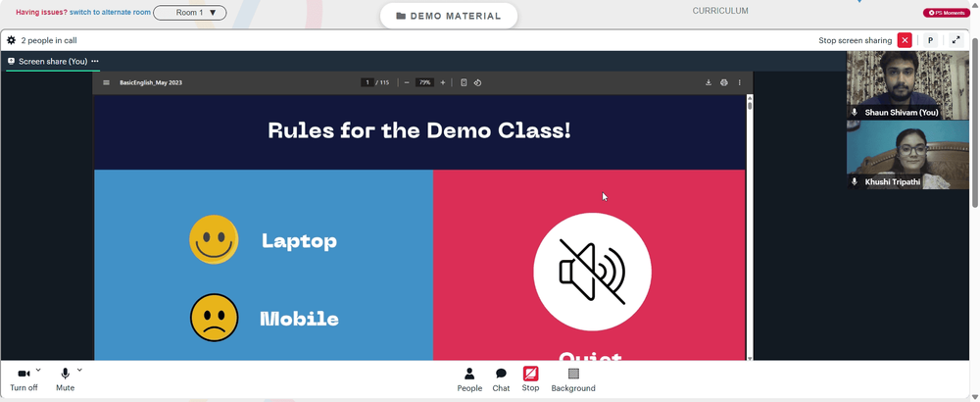
Task: Open the DEMO MATERIAL folder tab
Action: [x=449, y=16]
